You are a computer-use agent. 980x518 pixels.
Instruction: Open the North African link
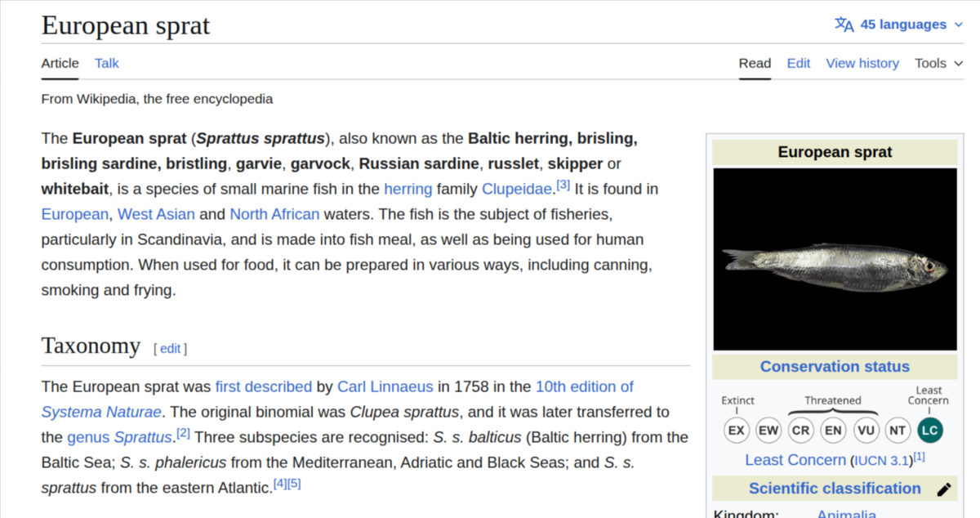(274, 214)
